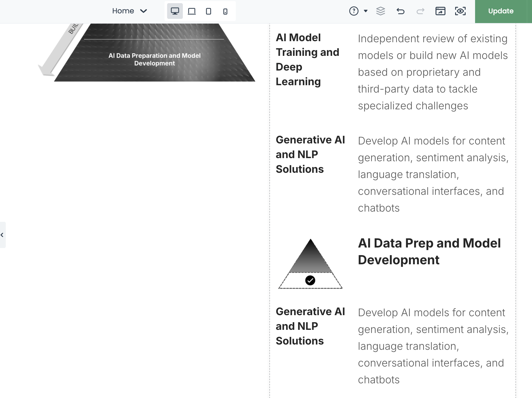Open the help question mark icon
This screenshot has height=398, width=532.
point(354,11)
